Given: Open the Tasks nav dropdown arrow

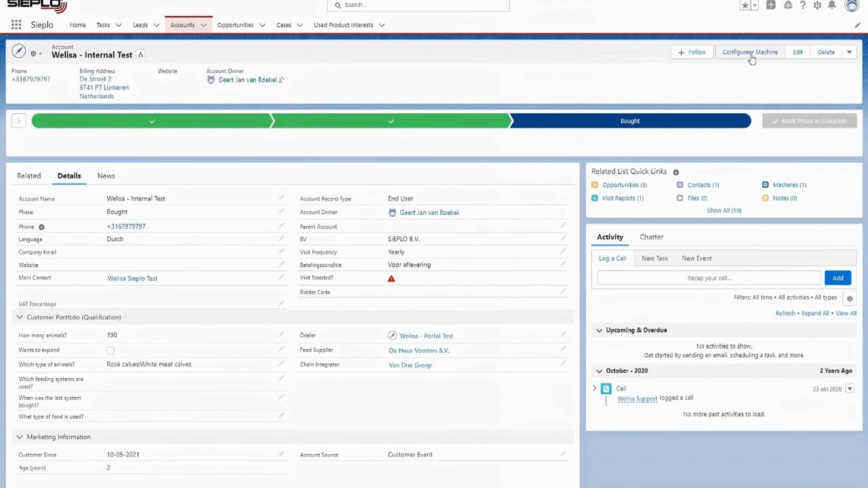Looking at the screenshot, I should 118,25.
